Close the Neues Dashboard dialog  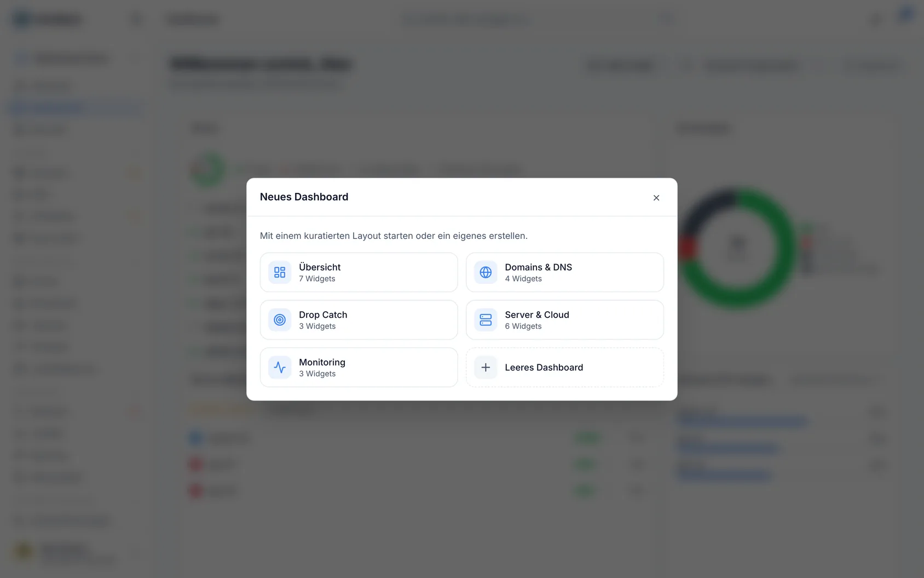pyautogui.click(x=656, y=198)
